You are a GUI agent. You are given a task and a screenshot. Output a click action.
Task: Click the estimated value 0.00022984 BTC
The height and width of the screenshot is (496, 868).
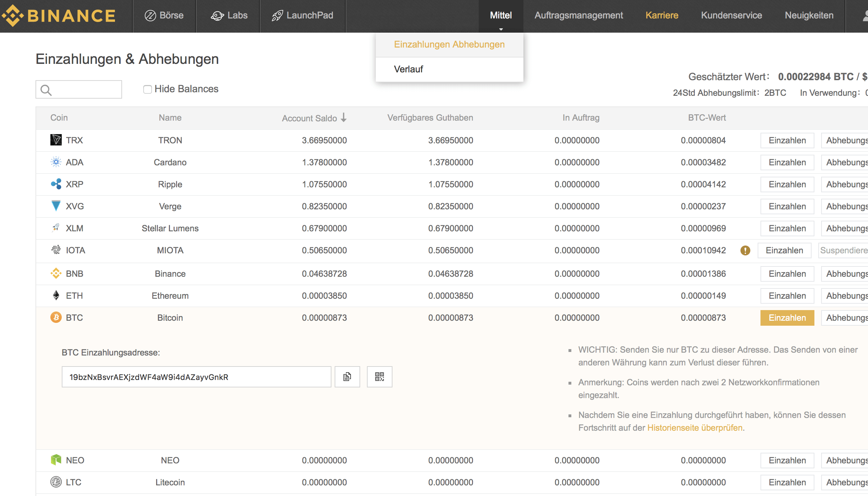pyautogui.click(x=816, y=77)
